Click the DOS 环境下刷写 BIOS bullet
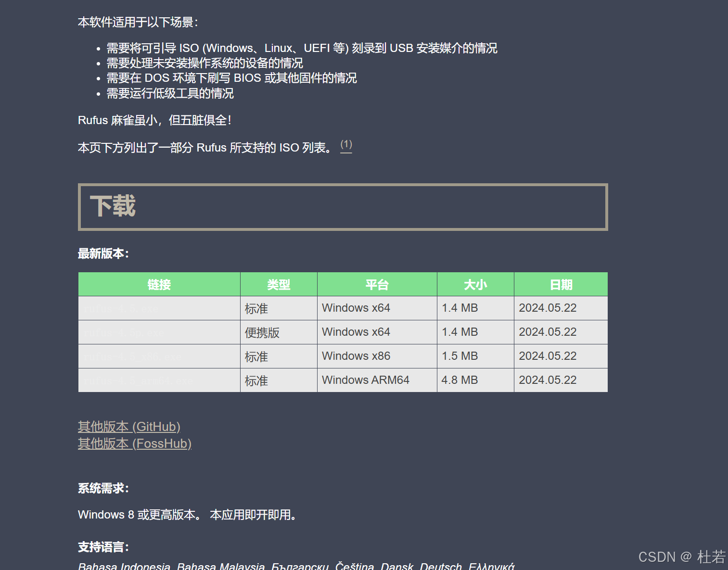728x570 pixels. tap(231, 78)
